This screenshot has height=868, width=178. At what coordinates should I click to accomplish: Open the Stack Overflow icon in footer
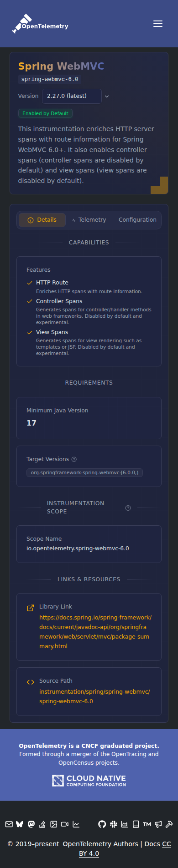42,824
